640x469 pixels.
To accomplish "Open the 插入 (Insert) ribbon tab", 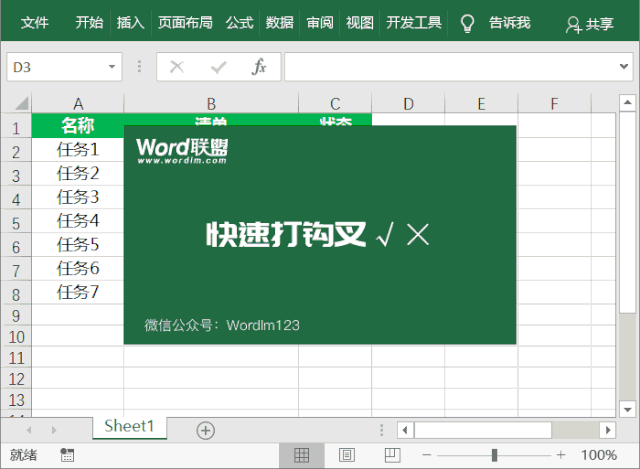I will click(130, 23).
